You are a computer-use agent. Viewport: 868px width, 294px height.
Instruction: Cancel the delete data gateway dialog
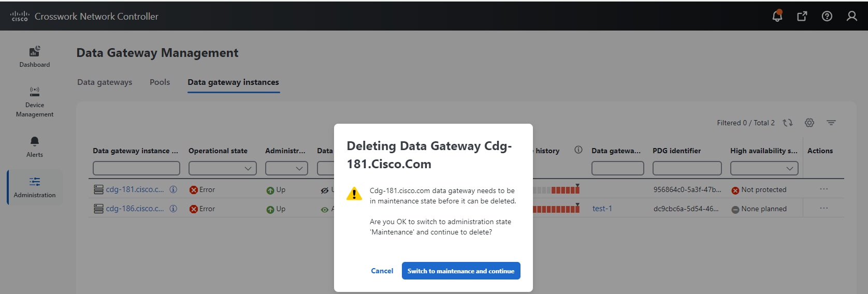point(382,271)
